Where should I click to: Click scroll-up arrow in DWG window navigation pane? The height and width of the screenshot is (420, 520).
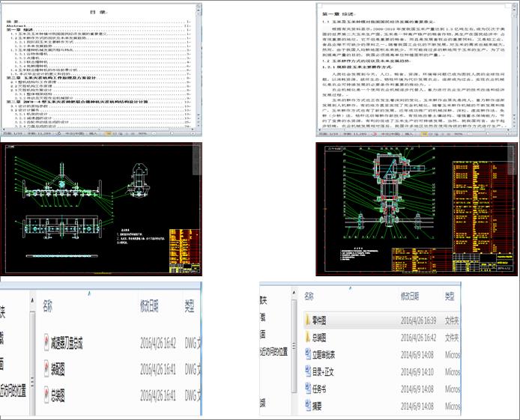pyautogui.click(x=32, y=300)
